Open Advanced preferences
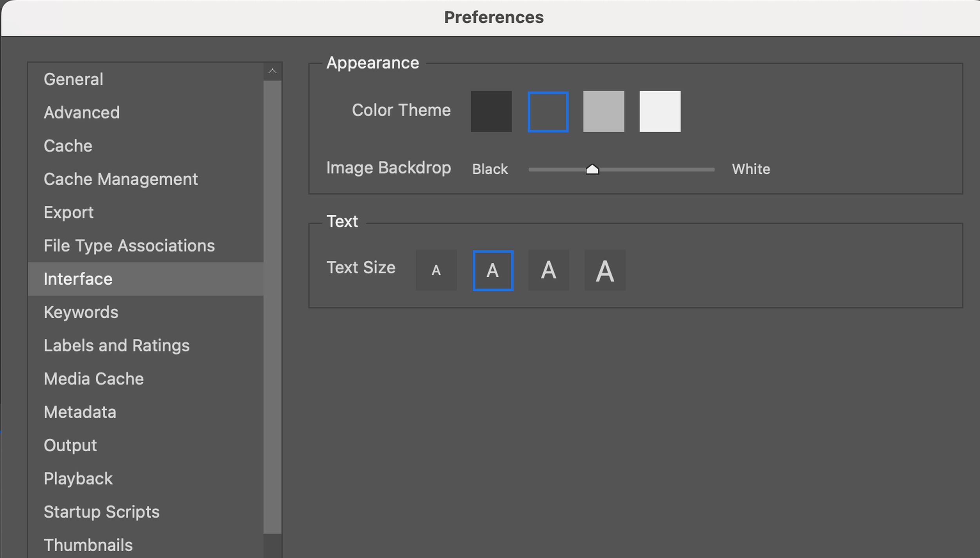The image size is (980, 558). pos(82,113)
